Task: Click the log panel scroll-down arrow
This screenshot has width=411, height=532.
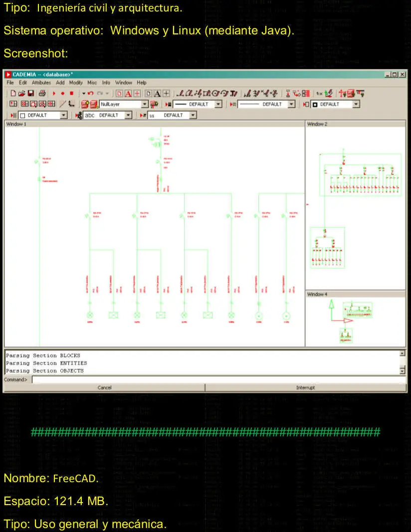Action: point(402,371)
